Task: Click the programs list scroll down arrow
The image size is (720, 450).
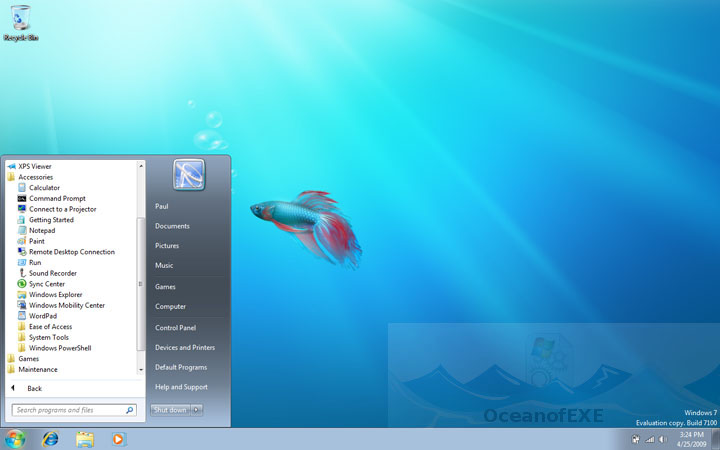Action: (x=141, y=370)
